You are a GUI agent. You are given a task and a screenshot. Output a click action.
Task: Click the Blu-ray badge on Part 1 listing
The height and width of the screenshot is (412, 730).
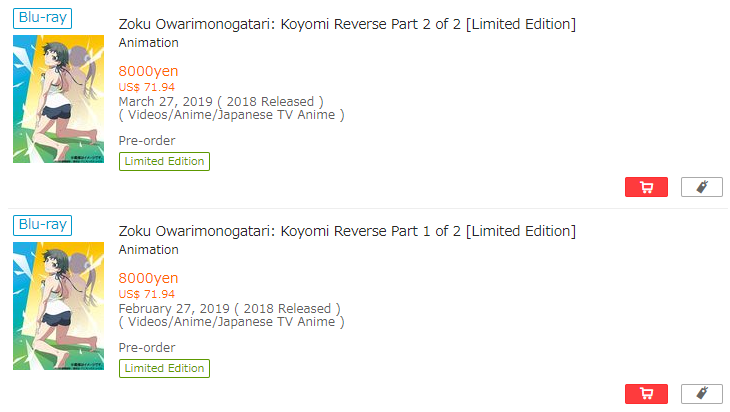[42, 225]
